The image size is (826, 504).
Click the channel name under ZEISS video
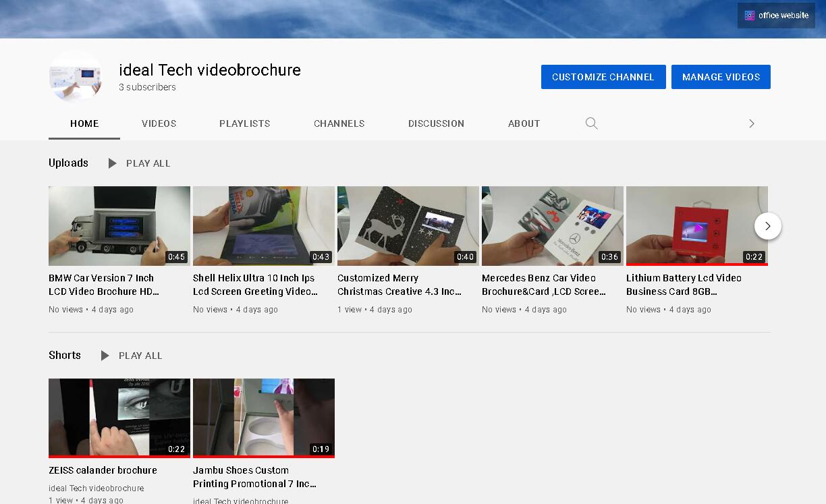pyautogui.click(x=97, y=488)
